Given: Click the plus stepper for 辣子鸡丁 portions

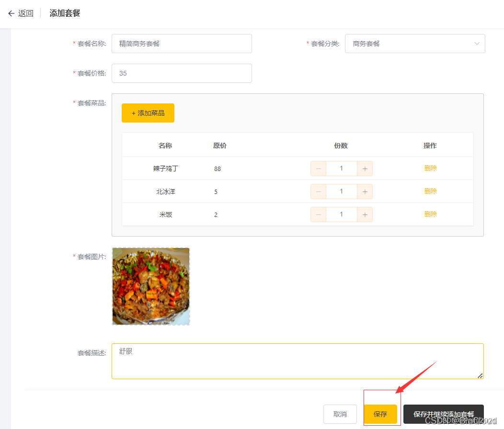Looking at the screenshot, I should tap(365, 168).
